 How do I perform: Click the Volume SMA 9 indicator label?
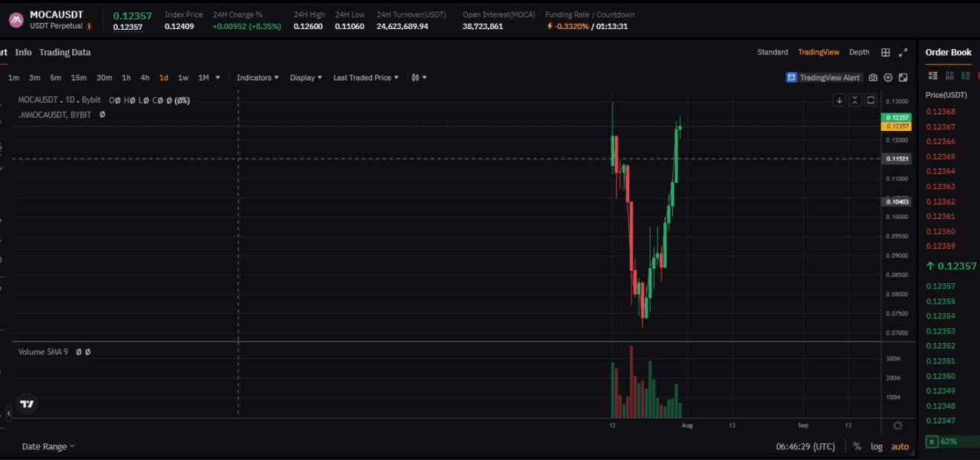pos(43,352)
